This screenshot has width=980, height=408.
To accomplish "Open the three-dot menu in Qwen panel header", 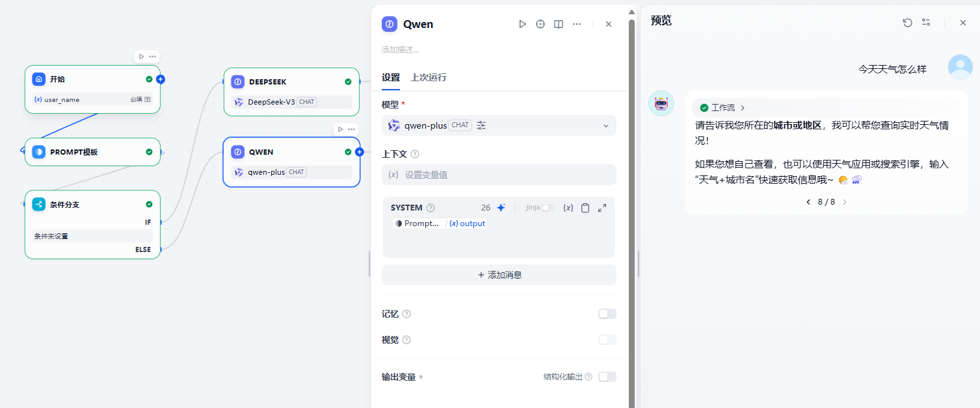I will 577,24.
